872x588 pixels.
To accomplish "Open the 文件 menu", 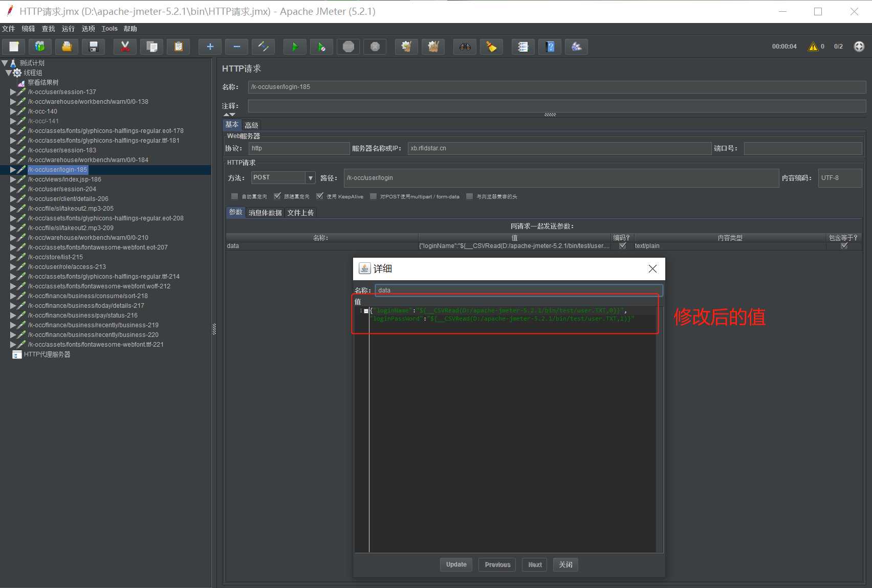I will [8, 29].
